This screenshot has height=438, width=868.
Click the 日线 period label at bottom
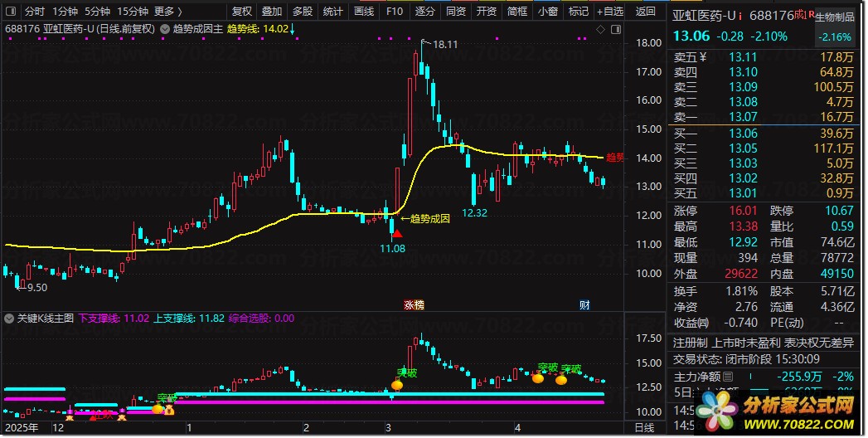644,427
